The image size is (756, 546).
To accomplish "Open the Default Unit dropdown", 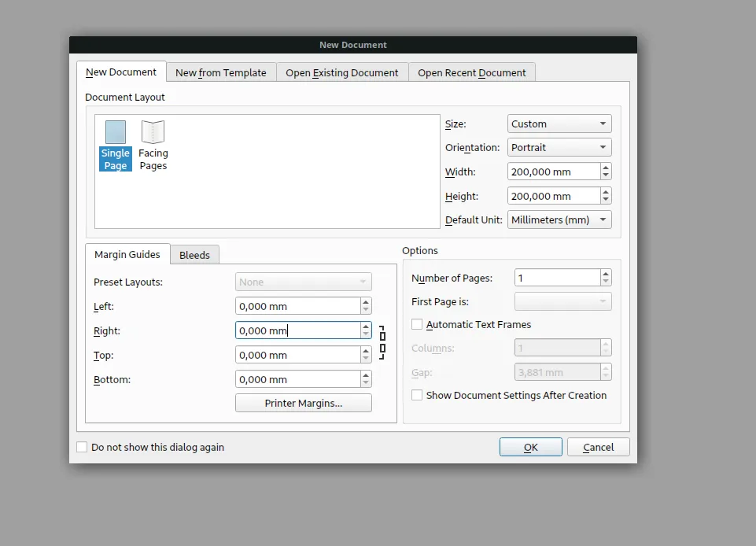I will (x=559, y=220).
